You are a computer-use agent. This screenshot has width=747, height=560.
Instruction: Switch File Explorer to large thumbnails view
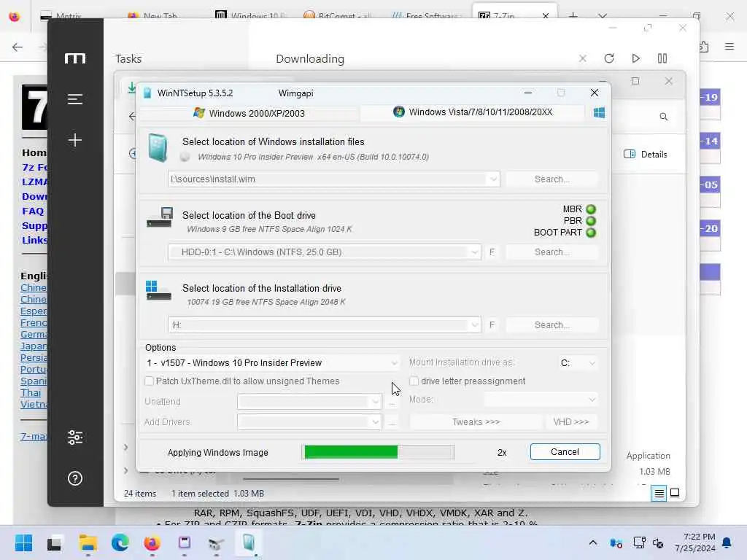(x=675, y=494)
